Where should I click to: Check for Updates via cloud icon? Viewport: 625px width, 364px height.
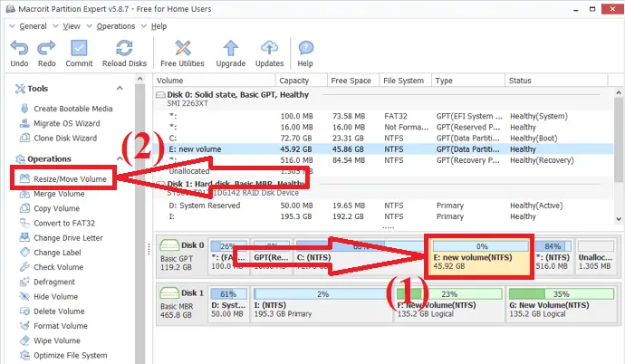point(269,48)
